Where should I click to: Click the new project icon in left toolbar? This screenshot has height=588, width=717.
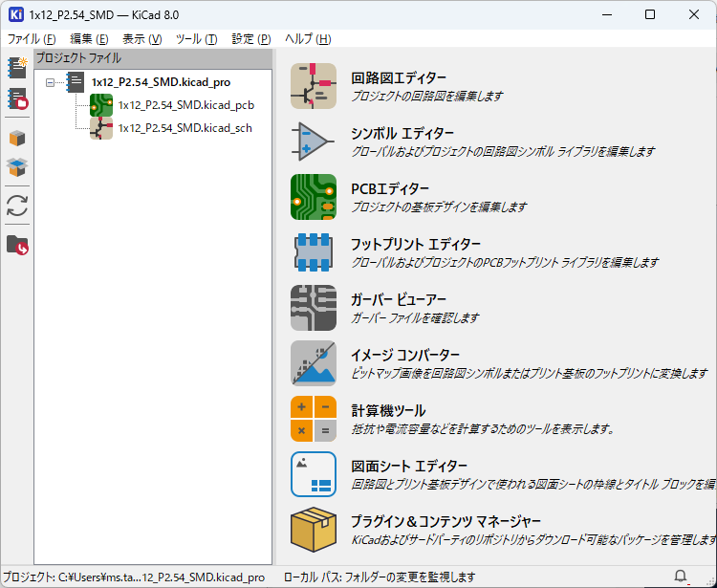tap(16, 67)
